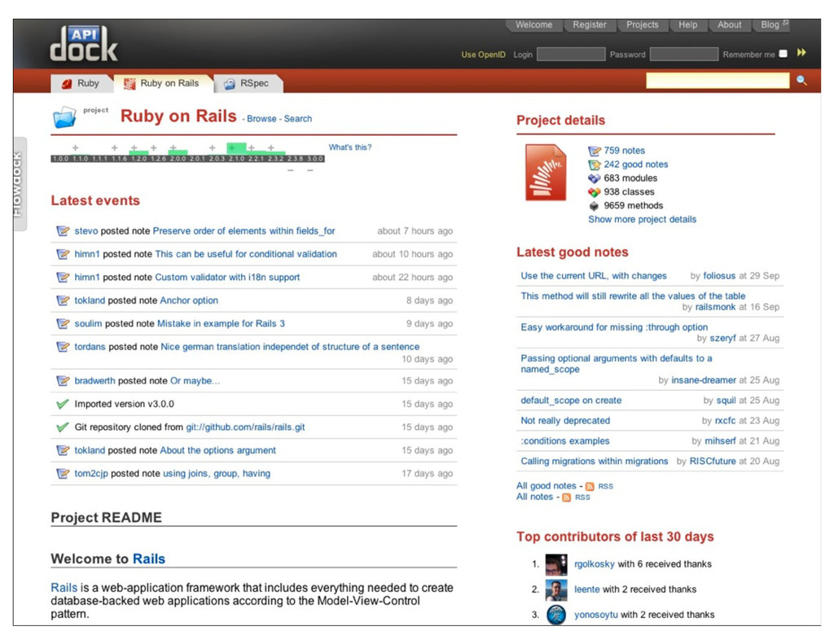Click the classes icon beside 938 classes
This screenshot has height=644, width=834.
pos(594,192)
